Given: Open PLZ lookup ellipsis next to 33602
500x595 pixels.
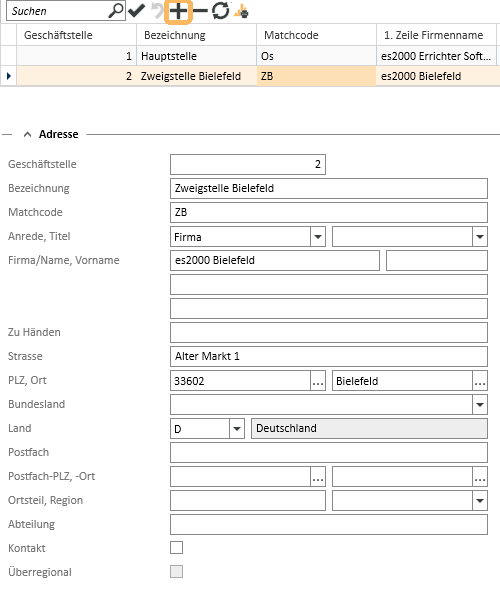Looking at the screenshot, I should point(318,381).
